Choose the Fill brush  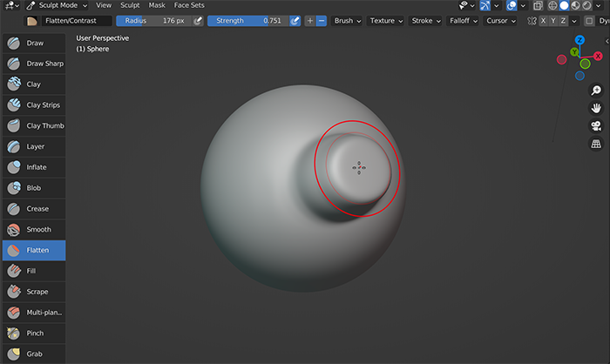(34, 271)
